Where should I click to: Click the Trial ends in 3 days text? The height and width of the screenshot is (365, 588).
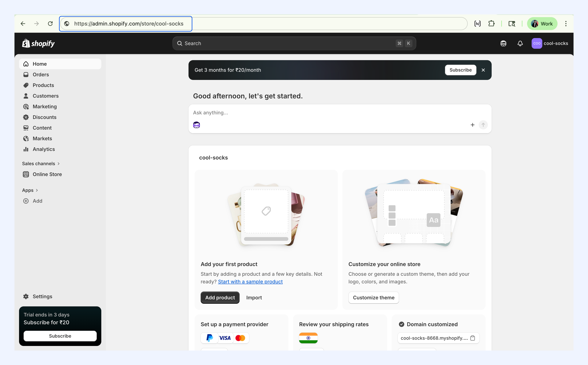pos(47,315)
